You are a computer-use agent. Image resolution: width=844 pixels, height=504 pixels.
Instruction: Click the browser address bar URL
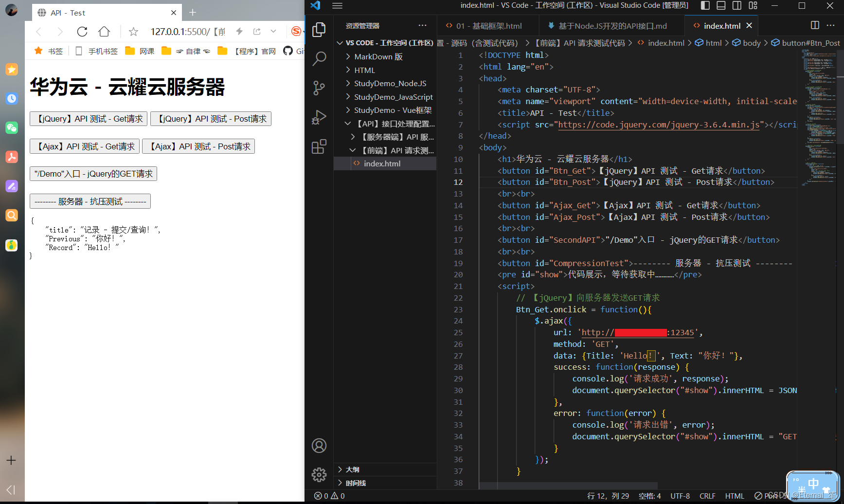pos(188,32)
